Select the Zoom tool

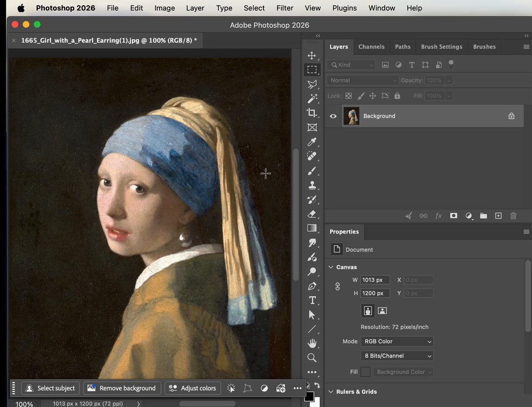pos(312,357)
